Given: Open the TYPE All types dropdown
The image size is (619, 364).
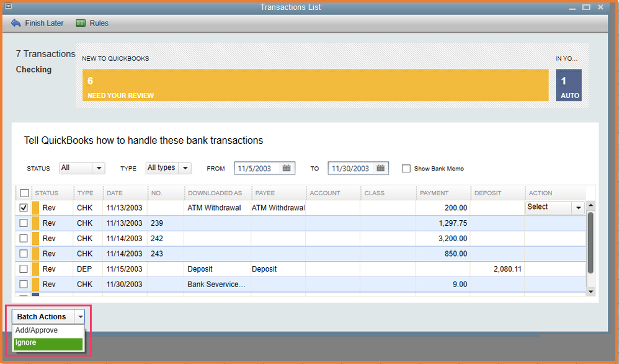Looking at the screenshot, I should (x=169, y=168).
